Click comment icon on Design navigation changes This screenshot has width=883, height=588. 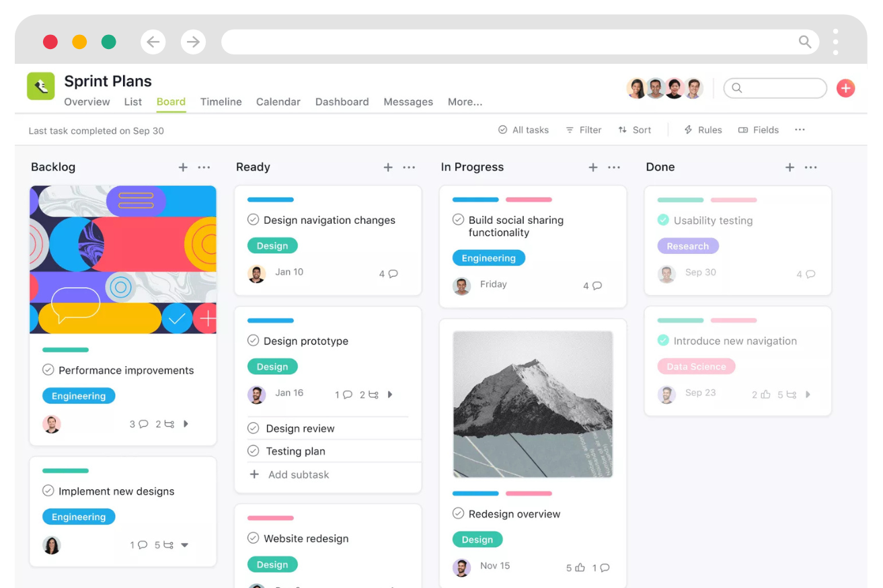tap(393, 274)
